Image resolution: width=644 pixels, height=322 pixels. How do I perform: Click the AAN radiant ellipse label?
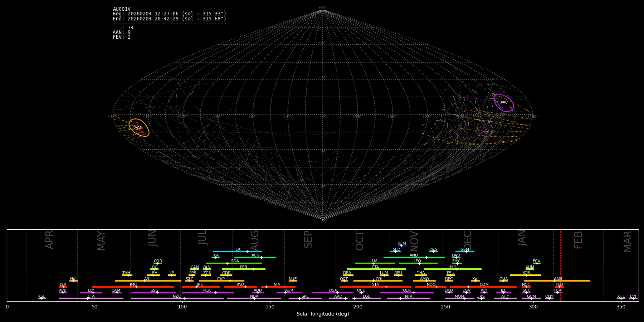138,128
